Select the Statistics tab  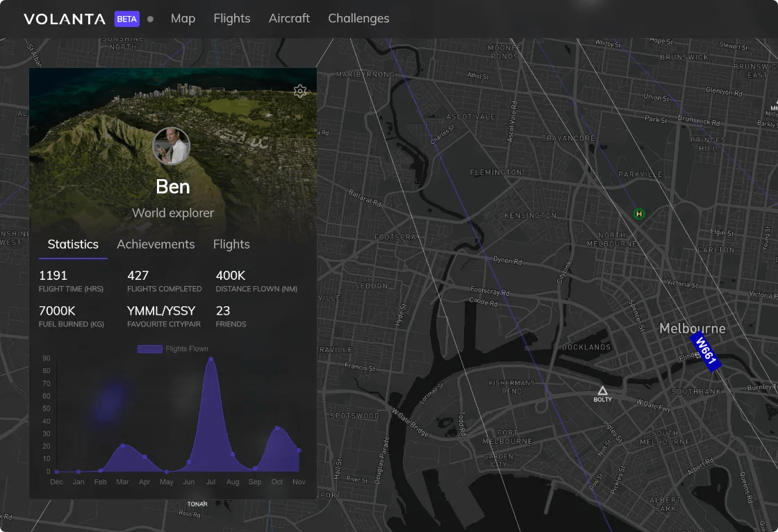[73, 244]
